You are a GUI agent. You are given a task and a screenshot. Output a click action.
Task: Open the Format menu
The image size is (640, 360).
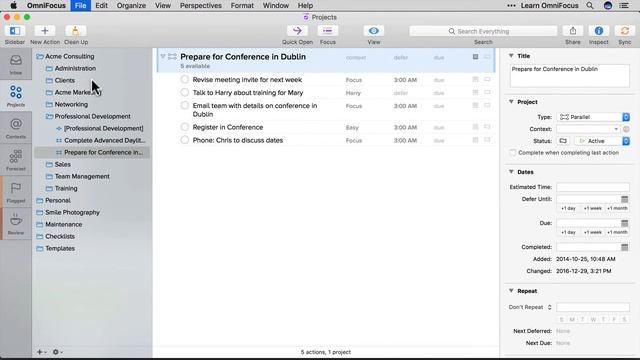pyautogui.click(x=242, y=5)
